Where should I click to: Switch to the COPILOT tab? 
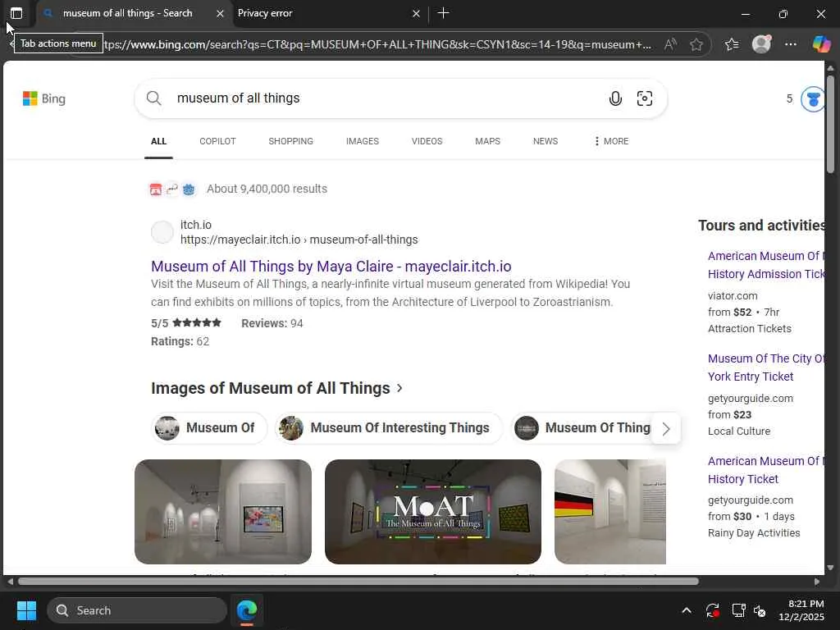pos(217,141)
